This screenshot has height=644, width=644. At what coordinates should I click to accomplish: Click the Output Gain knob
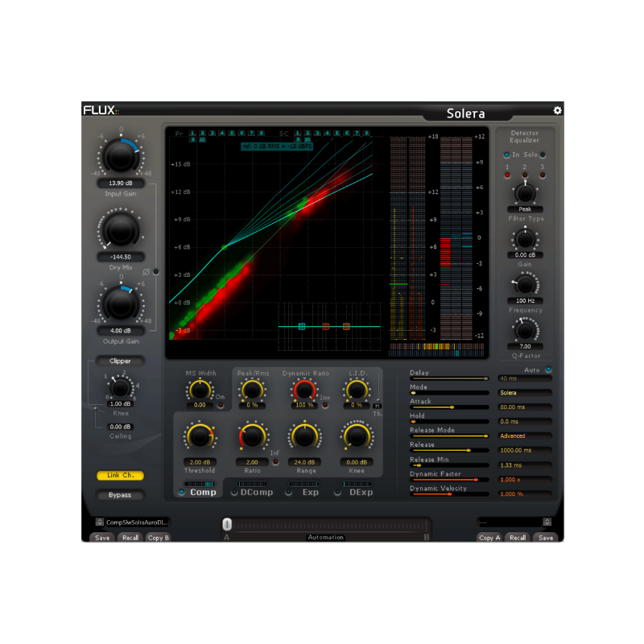pyautogui.click(x=120, y=304)
